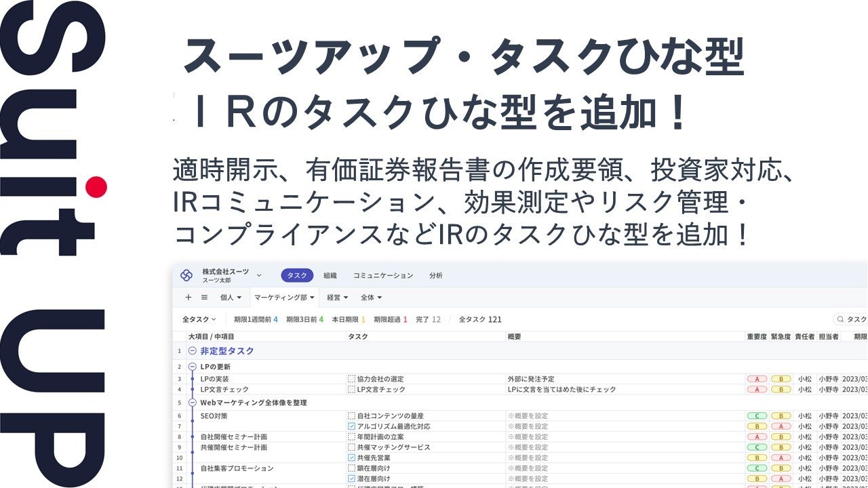This screenshot has width=868, height=488.
Task: Filter by 本日期限 tasks
Action: click(349, 319)
